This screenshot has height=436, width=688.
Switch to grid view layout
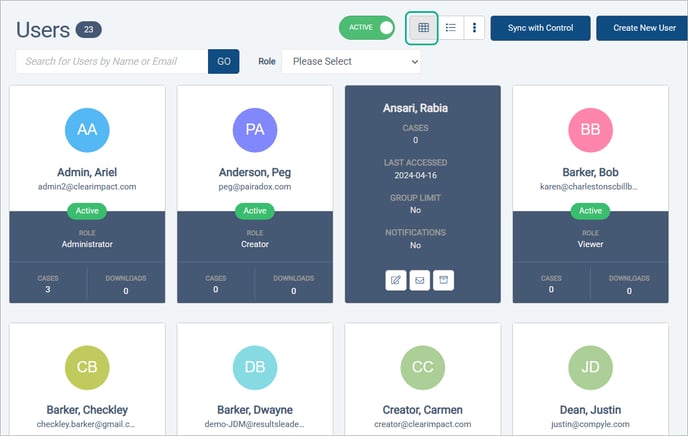pyautogui.click(x=422, y=28)
